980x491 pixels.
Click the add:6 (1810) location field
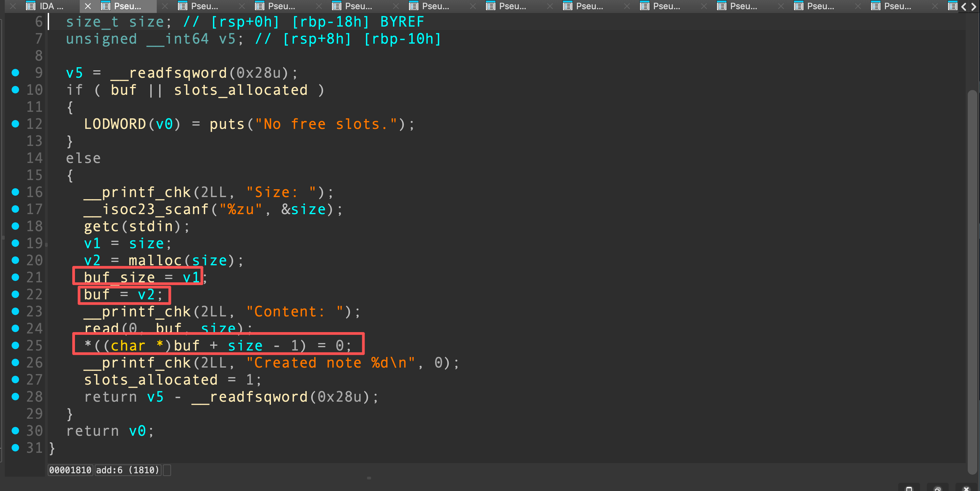point(127,470)
